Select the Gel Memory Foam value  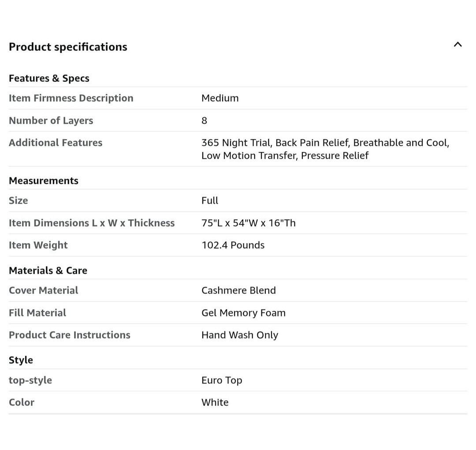pyautogui.click(x=243, y=313)
